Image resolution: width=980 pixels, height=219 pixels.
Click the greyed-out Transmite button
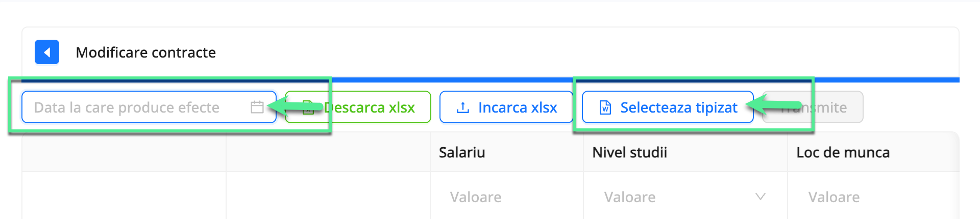(837, 107)
